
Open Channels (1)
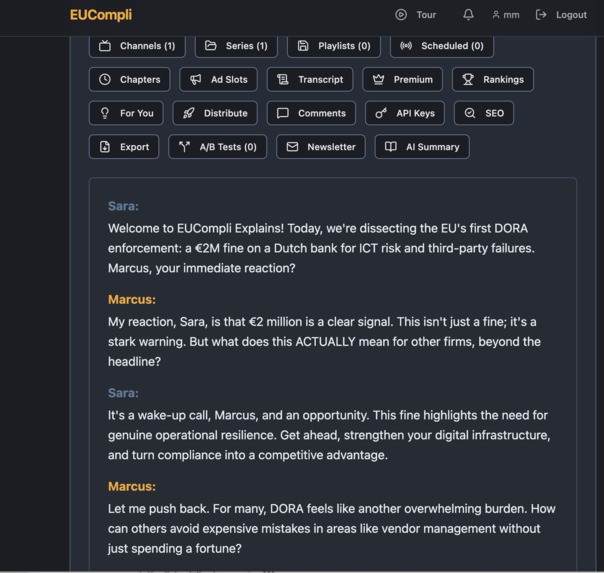[137, 46]
